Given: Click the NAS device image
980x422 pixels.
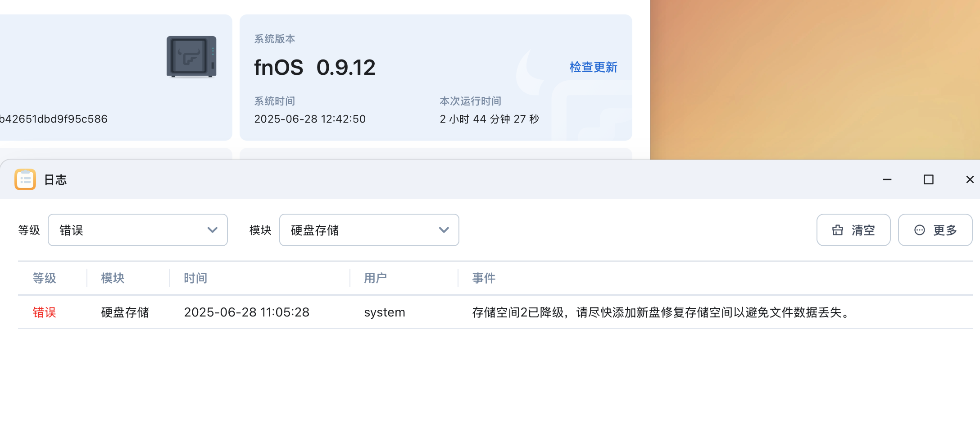Looking at the screenshot, I should point(191,57).
